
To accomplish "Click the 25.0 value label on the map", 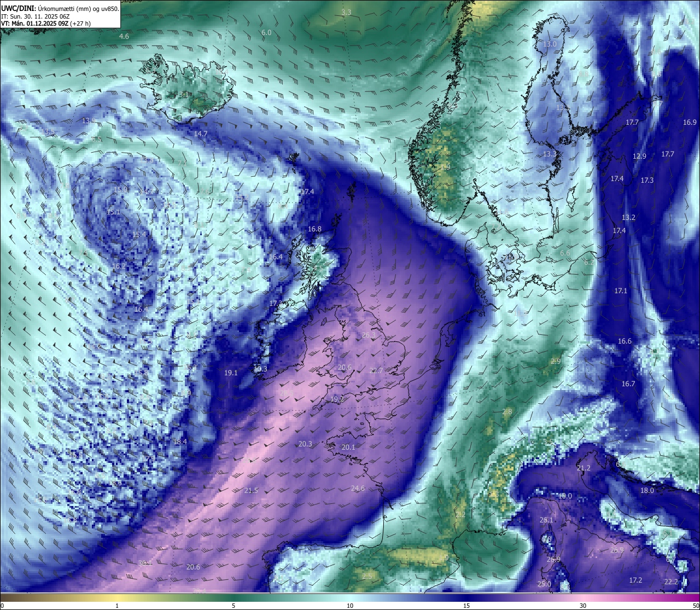I will pyautogui.click(x=544, y=584).
